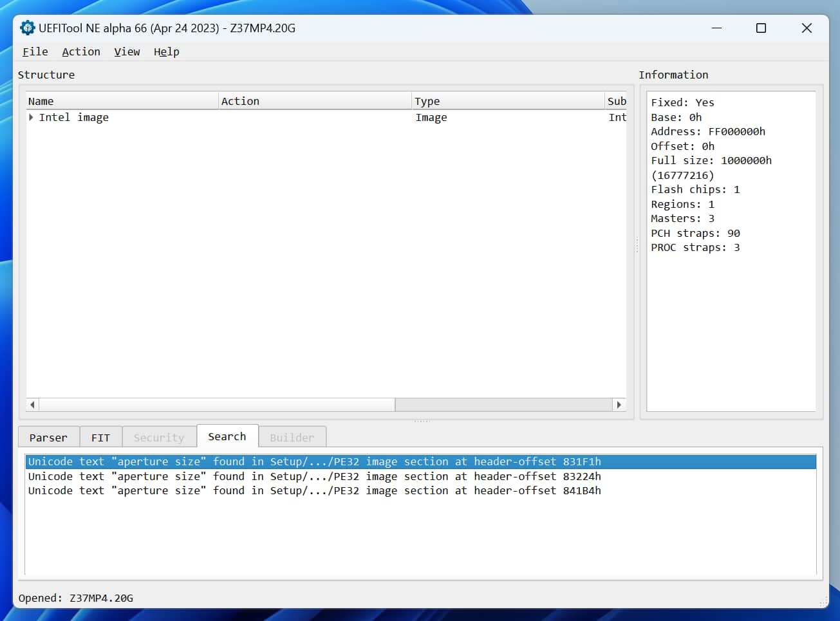Maximize the UEFITool window
Image resolution: width=840 pixels, height=621 pixels.
click(761, 28)
